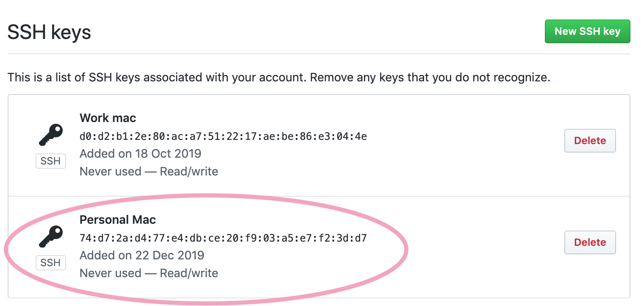Image resolution: width=644 pixels, height=306 pixels.
Task: Select the fingerprint starting with d0:d2:b1
Action: pyautogui.click(x=223, y=136)
